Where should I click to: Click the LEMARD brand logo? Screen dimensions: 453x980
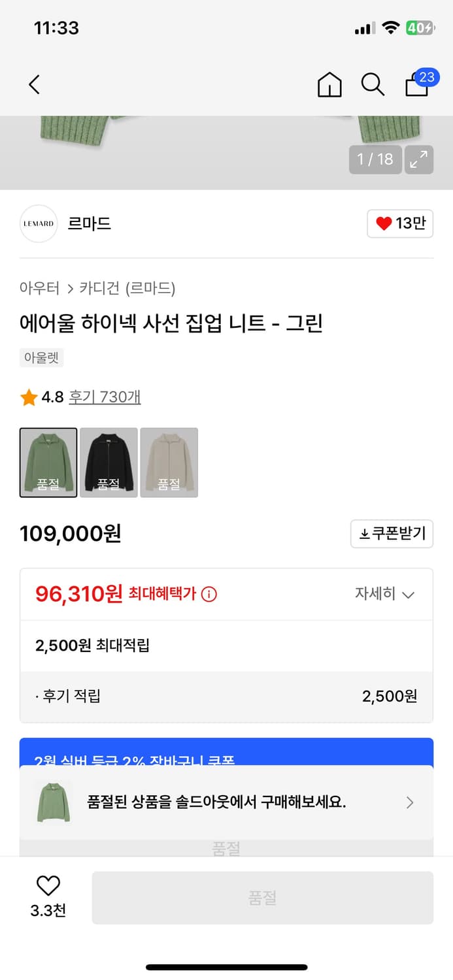[x=38, y=223]
